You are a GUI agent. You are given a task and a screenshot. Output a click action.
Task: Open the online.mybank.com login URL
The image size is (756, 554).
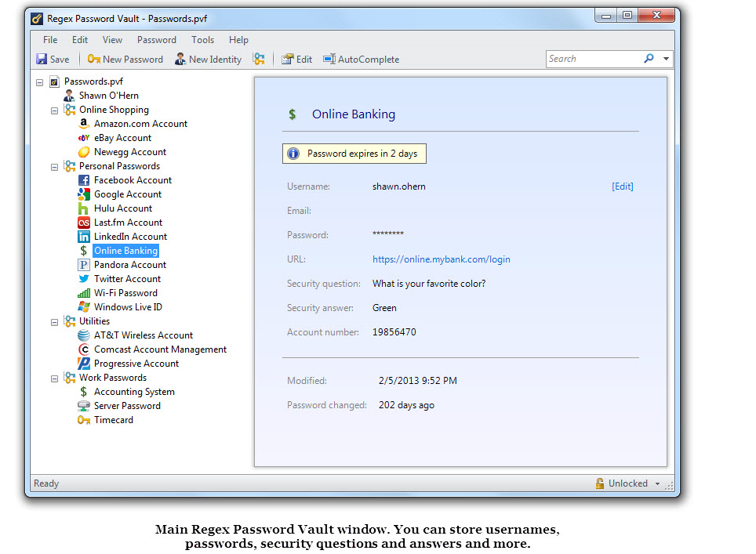(x=442, y=259)
